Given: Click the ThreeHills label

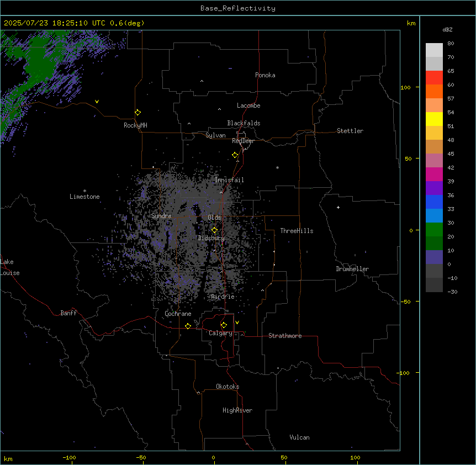Looking at the screenshot, I should coord(297,231).
